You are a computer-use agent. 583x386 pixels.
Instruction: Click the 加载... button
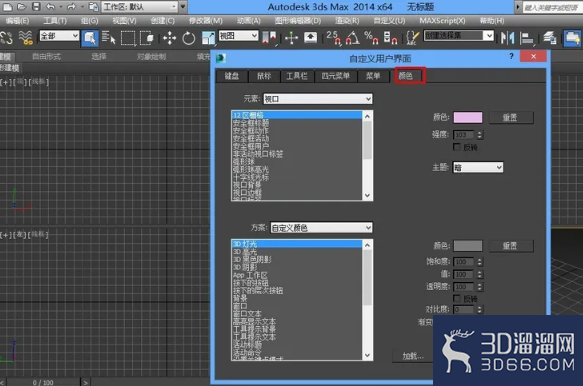pyautogui.click(x=413, y=356)
